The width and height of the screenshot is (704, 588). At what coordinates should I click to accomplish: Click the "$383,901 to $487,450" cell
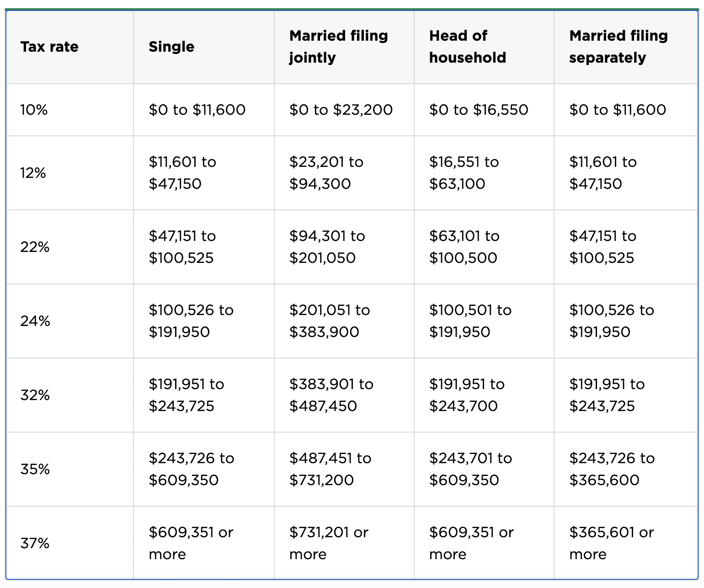click(331, 395)
